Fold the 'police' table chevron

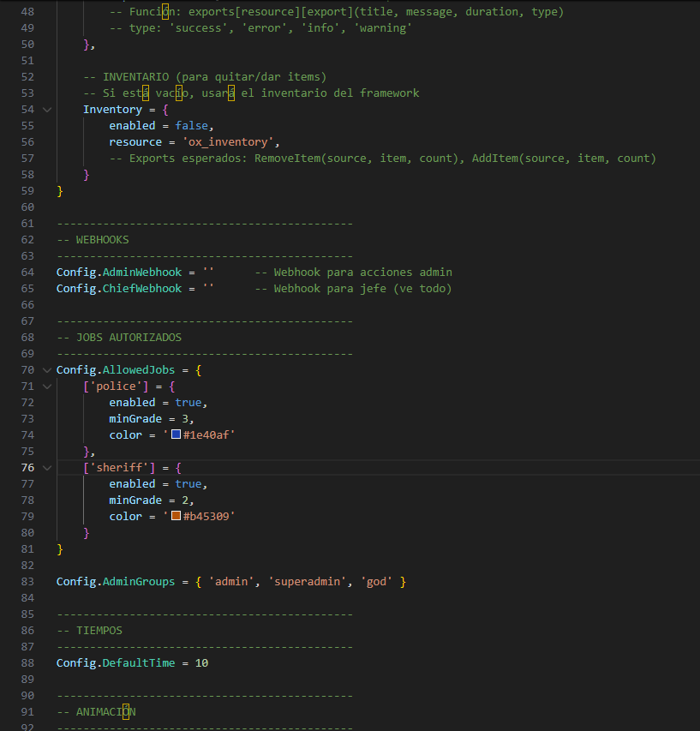click(46, 386)
